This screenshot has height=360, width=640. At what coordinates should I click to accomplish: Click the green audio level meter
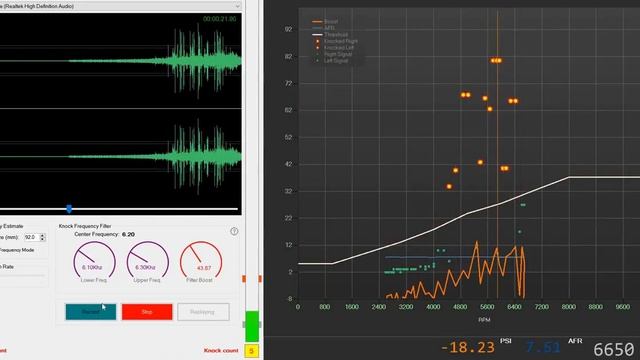click(252, 326)
